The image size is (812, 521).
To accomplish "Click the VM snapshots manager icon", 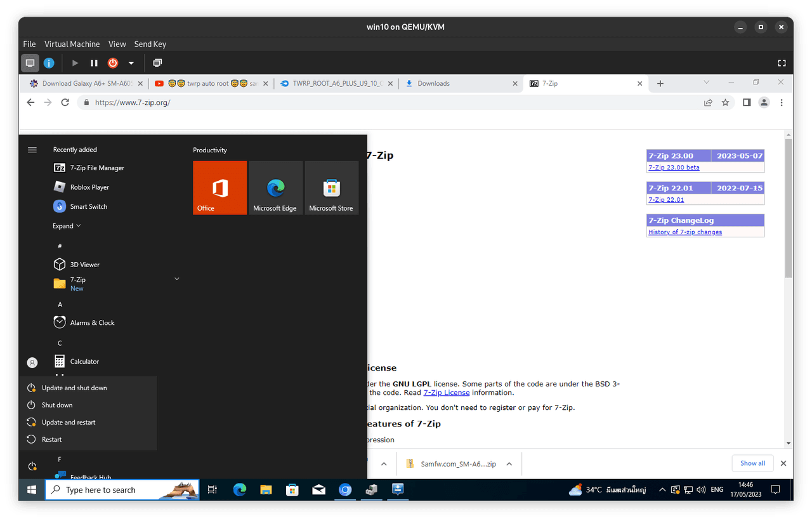I will pos(157,63).
